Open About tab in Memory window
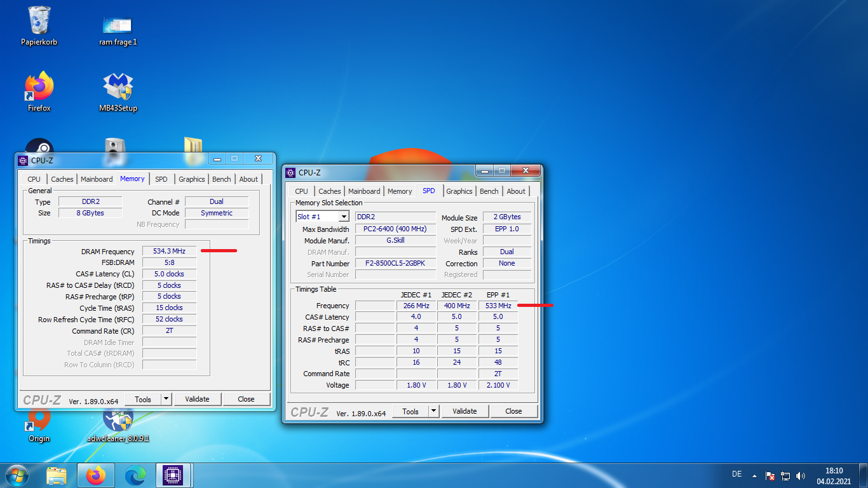This screenshot has width=868, height=488. 248,179
